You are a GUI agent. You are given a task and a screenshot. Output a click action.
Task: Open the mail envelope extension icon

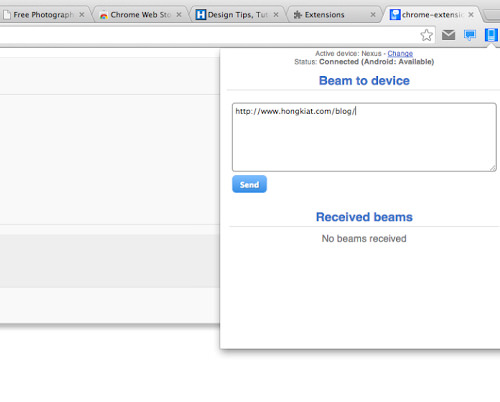click(x=448, y=35)
